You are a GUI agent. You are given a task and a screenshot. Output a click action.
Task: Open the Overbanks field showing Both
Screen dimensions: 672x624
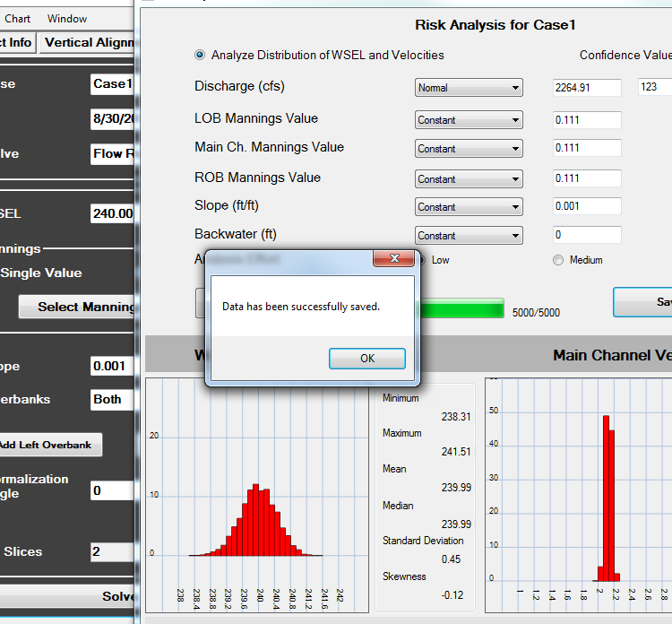pos(112,399)
